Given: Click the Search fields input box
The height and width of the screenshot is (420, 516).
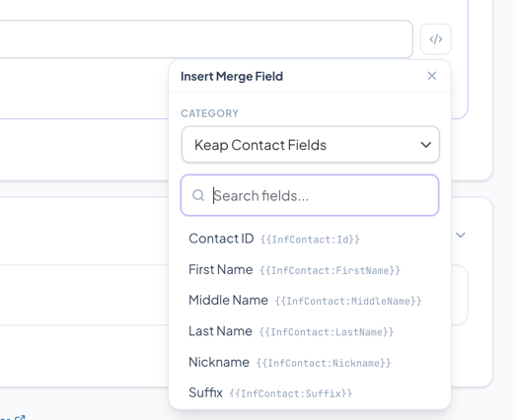Looking at the screenshot, I should [310, 195].
